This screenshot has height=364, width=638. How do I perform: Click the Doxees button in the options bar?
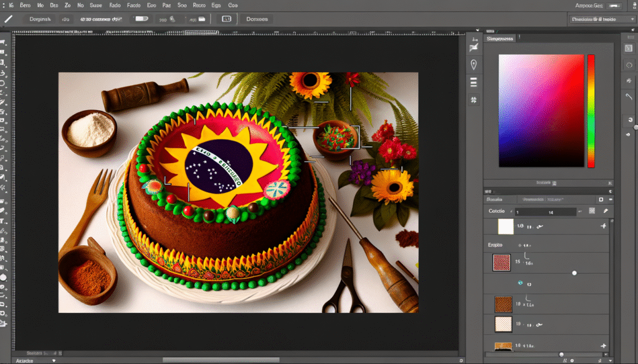pyautogui.click(x=257, y=19)
